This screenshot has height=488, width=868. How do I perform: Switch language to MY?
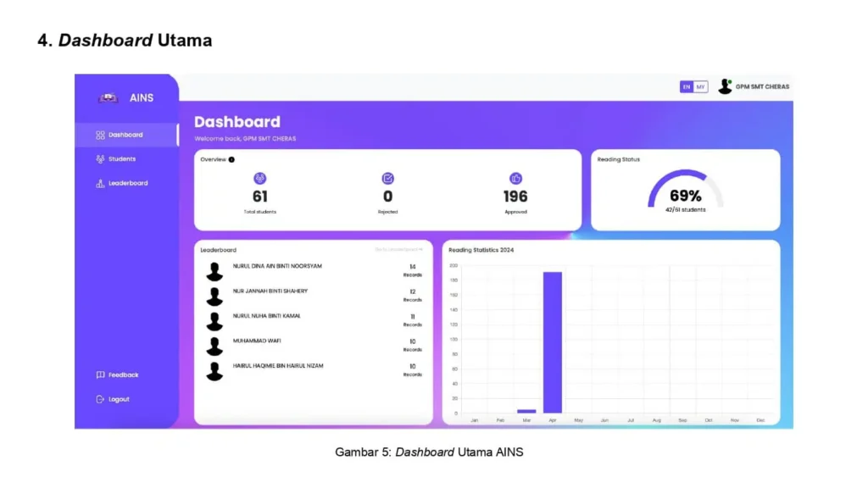coord(701,86)
